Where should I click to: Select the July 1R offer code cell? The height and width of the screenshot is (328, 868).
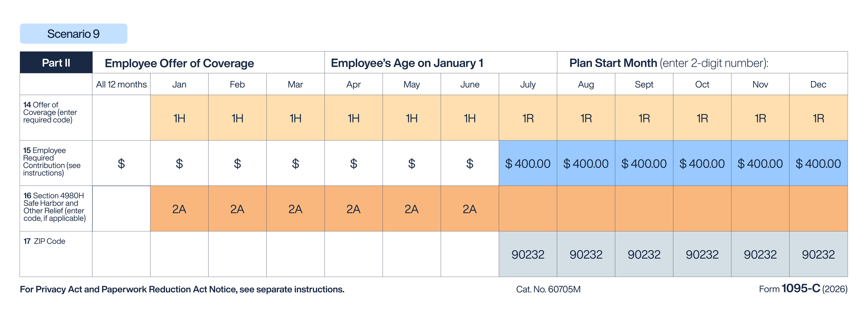point(528,118)
